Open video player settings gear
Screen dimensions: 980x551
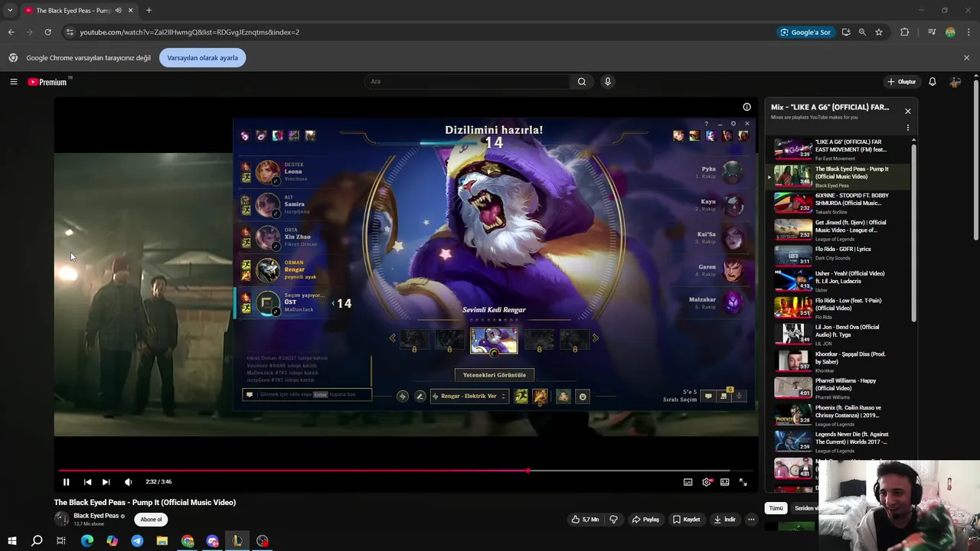(707, 482)
